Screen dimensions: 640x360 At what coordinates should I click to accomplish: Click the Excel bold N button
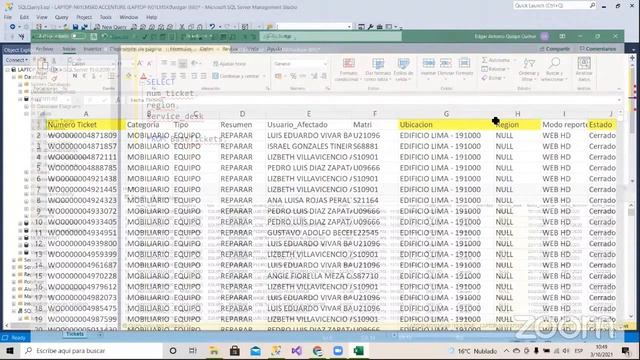[x=75, y=76]
